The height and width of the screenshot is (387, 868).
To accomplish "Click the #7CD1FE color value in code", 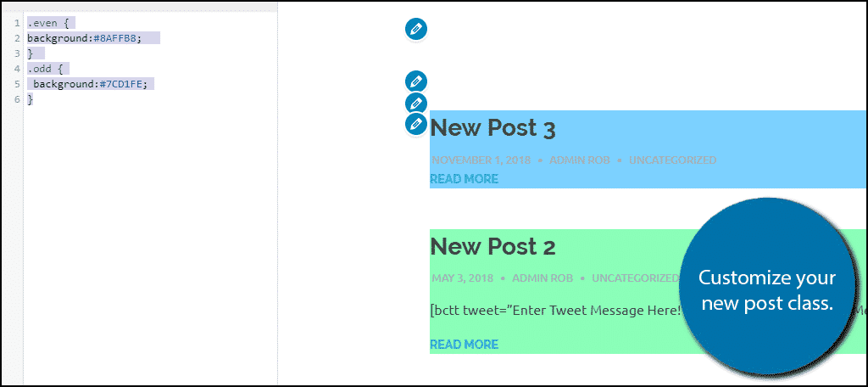I will (123, 84).
